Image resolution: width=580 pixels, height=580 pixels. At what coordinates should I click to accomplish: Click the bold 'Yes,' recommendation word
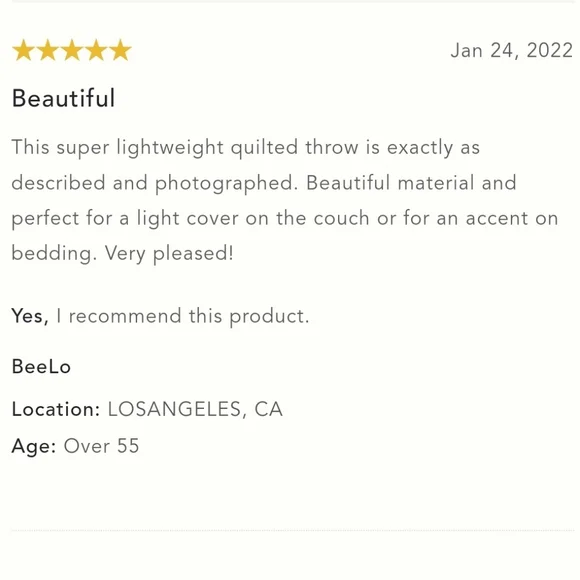[30, 316]
